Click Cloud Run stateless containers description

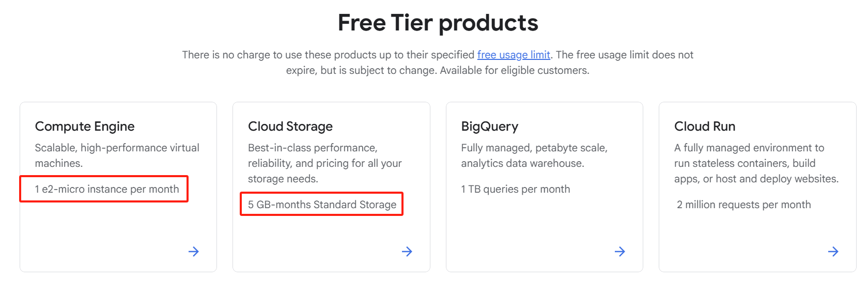click(x=756, y=163)
